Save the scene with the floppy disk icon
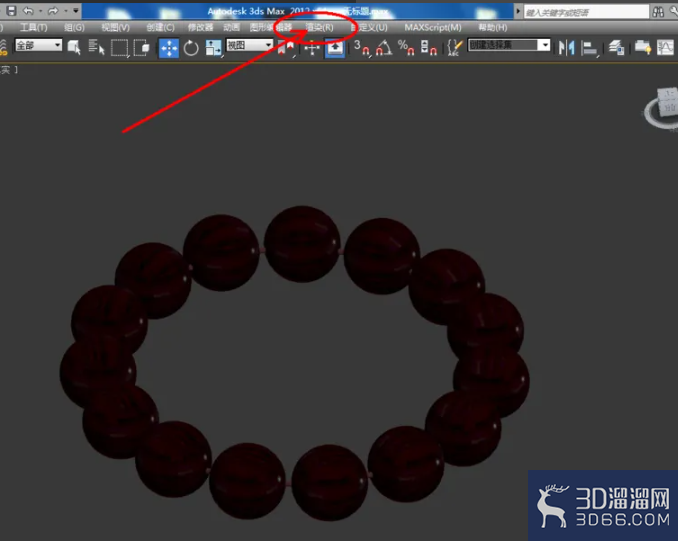Viewport: 678px width, 541px height. (x=12, y=11)
